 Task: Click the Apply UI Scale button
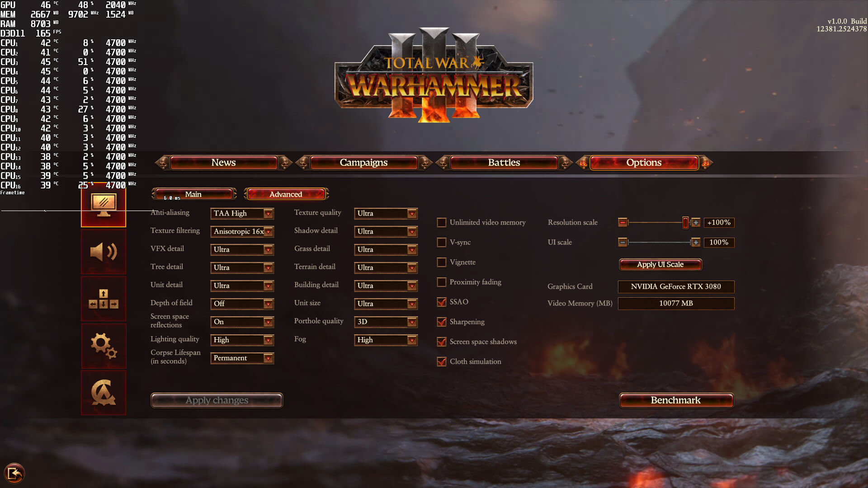point(660,264)
